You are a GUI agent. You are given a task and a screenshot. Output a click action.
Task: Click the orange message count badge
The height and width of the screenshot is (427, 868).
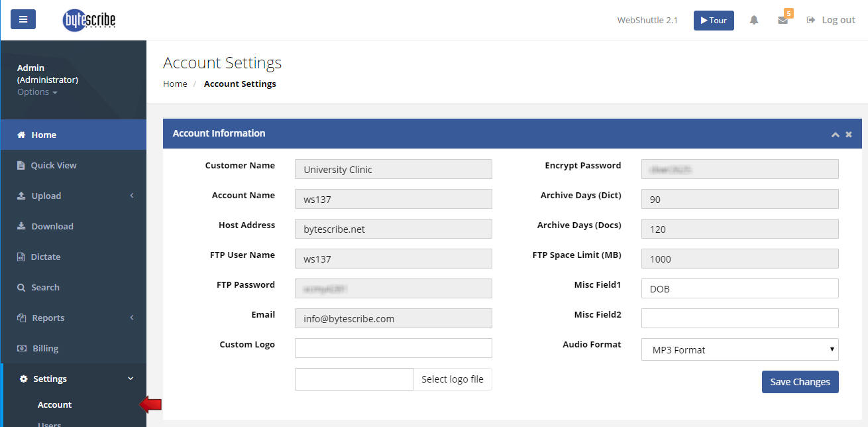788,13
